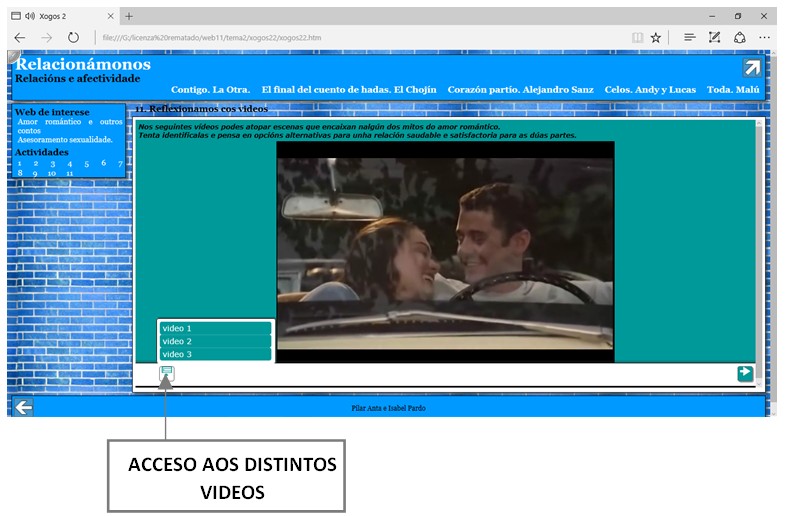Select video 3 from the list
788x516 pixels.
pos(215,354)
